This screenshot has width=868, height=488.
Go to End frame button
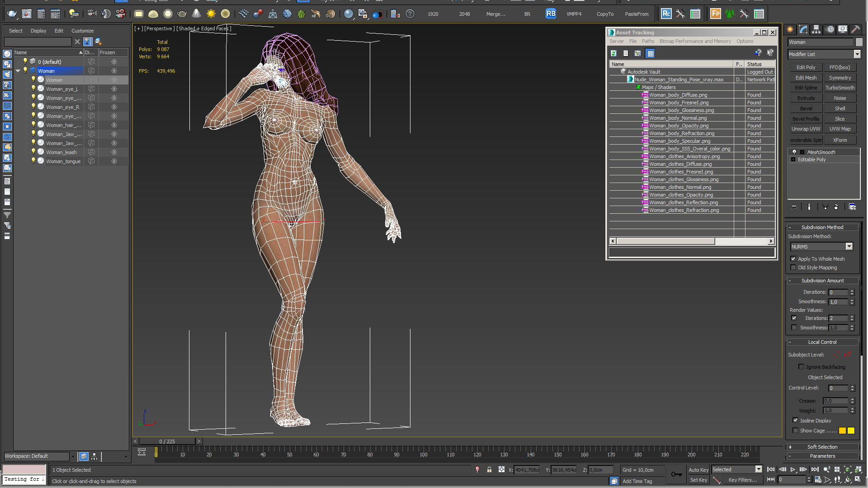(x=815, y=470)
